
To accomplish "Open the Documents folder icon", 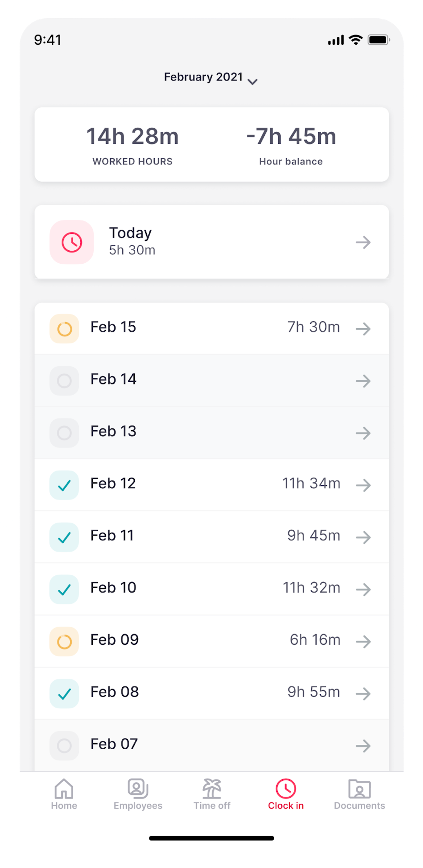I will 359,789.
